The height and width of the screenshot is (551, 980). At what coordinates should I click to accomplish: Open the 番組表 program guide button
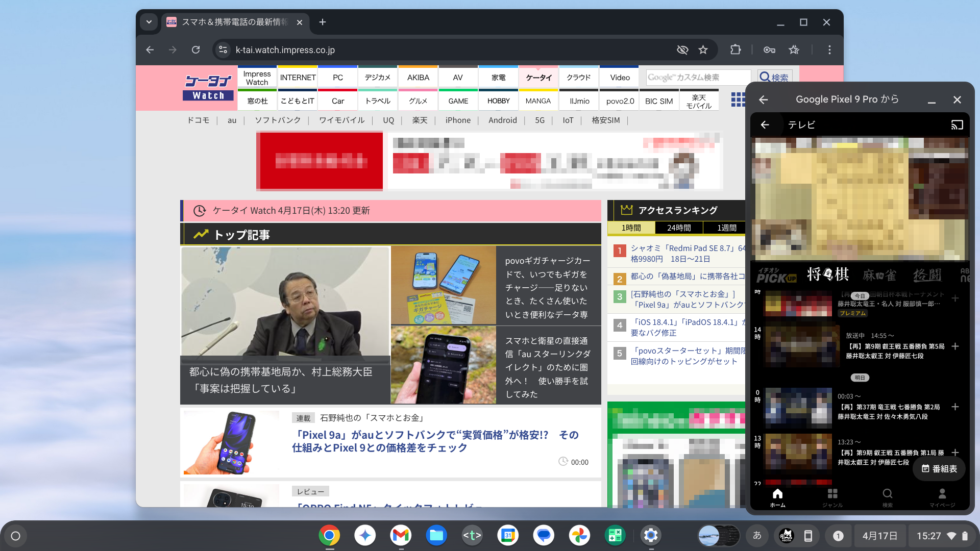[939, 468]
